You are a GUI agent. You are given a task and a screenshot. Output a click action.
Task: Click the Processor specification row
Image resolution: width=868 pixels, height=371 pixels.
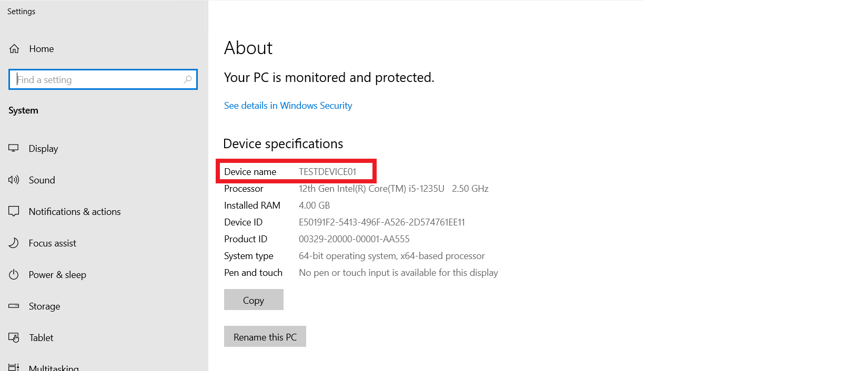coord(244,188)
